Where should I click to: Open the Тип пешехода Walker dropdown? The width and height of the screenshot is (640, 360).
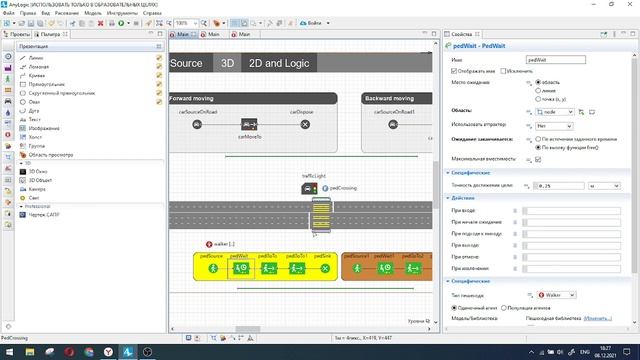(556, 295)
